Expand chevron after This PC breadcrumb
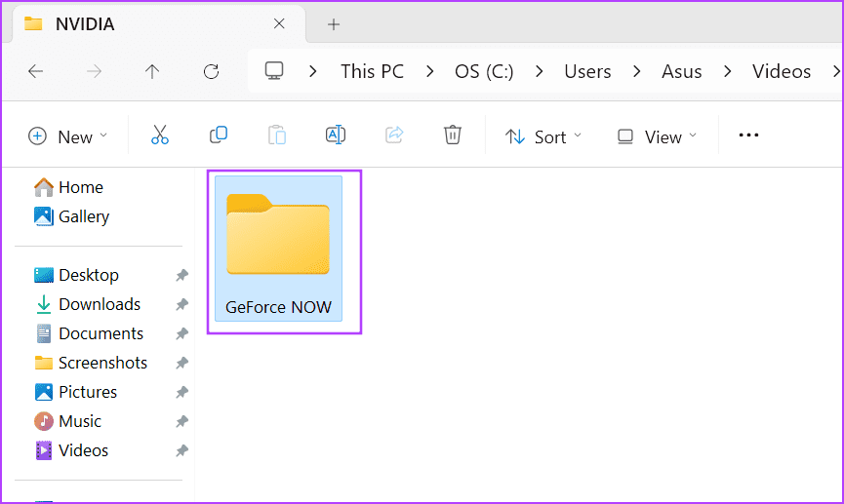 [x=429, y=71]
